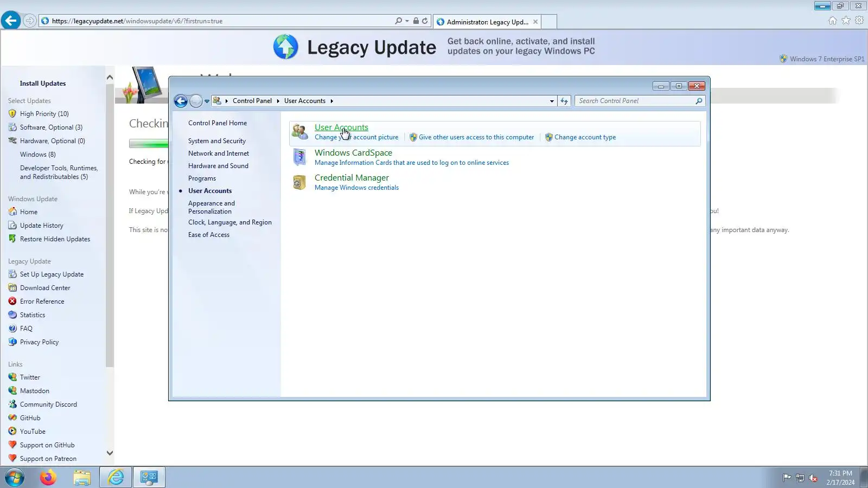Click the User Accounts category icon
The height and width of the screenshot is (488, 868).
coord(299,132)
